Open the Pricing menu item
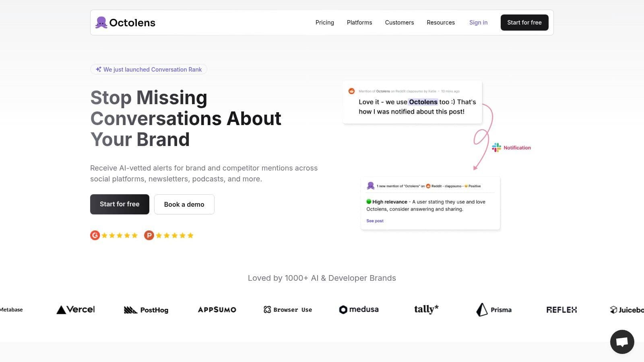 324,23
